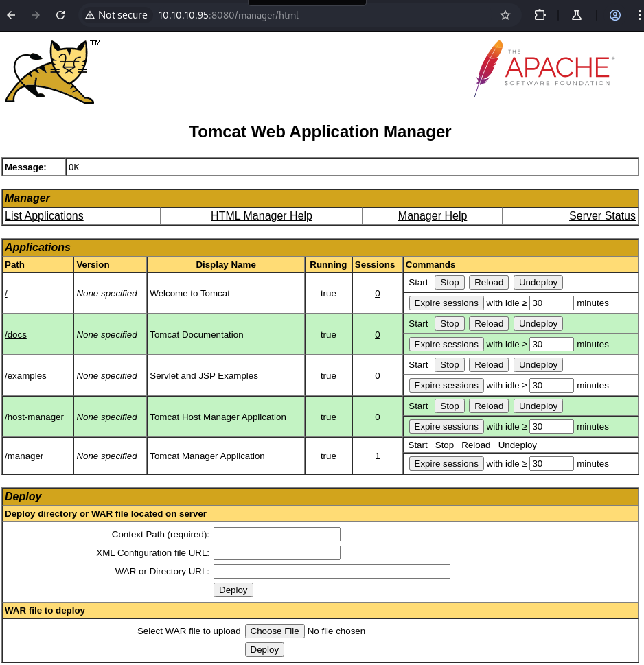
Task: Click the Not secure warning indicator
Action: point(116,15)
